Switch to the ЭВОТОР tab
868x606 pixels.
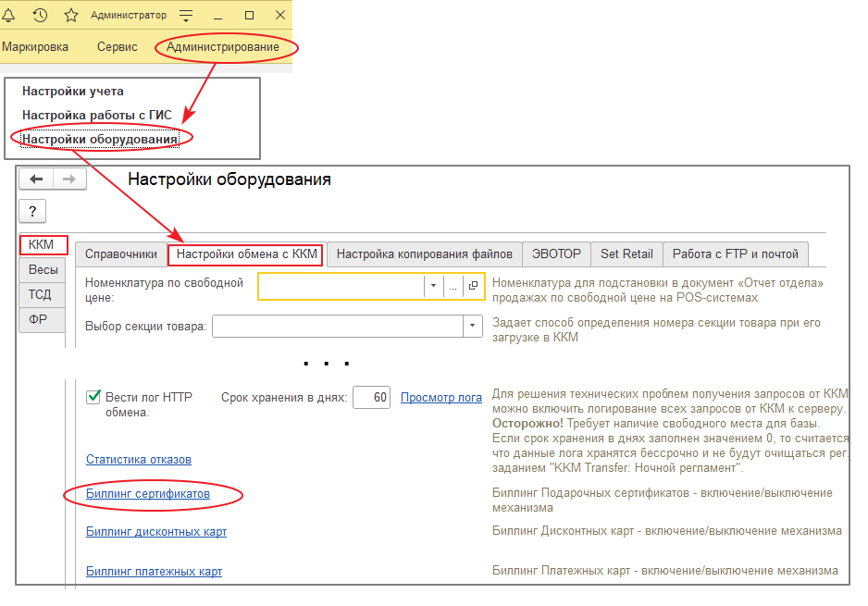point(556,254)
